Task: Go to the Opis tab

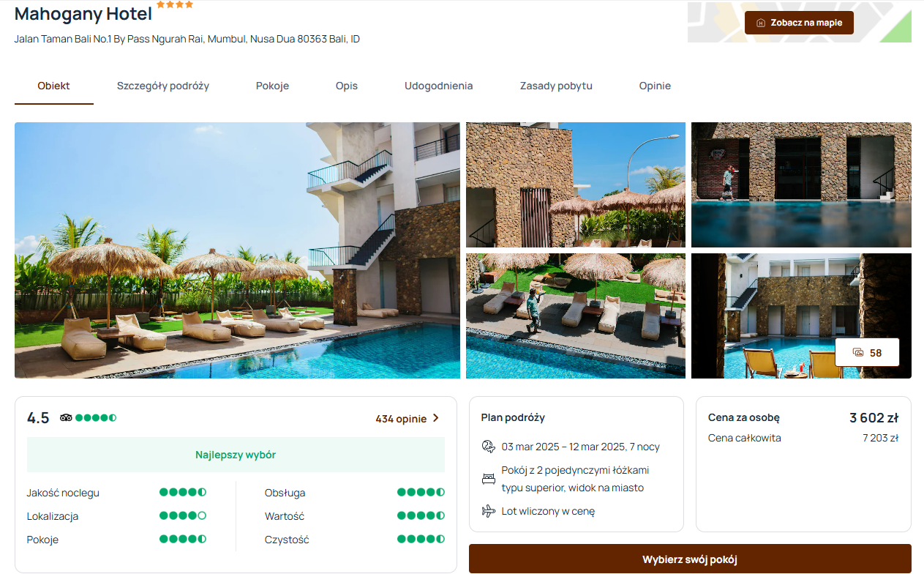Action: pos(347,86)
